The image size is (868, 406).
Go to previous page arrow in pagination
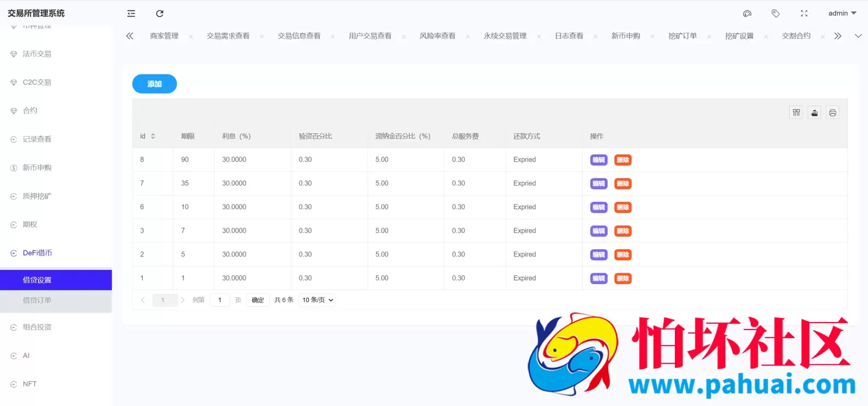[143, 300]
